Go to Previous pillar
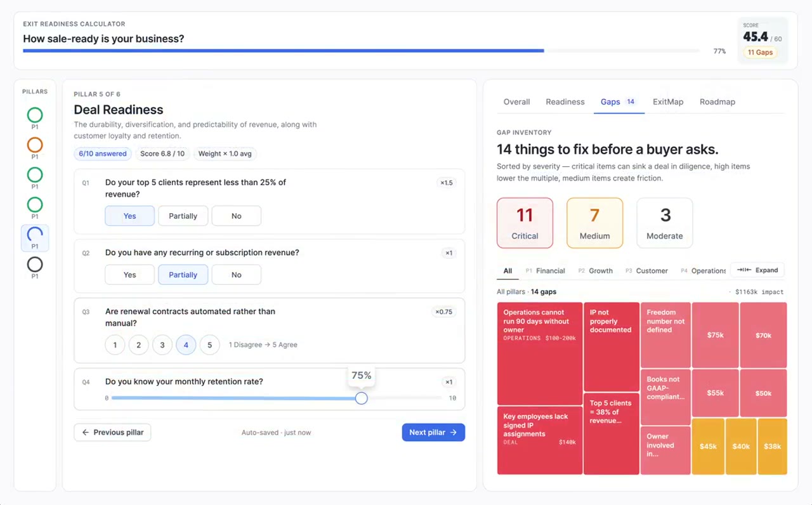This screenshot has height=505, width=812. point(112,432)
